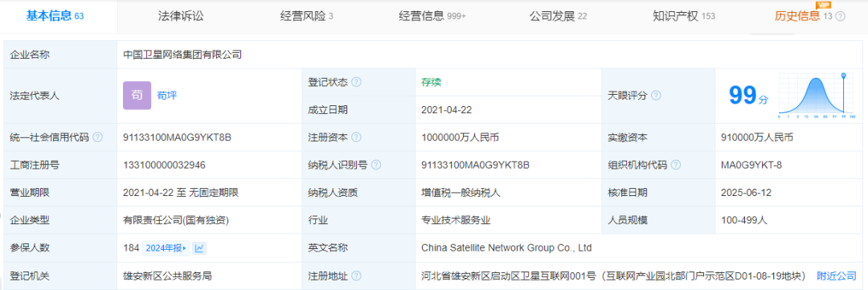Open the 经营信息 tab
The height and width of the screenshot is (290, 868).
click(x=432, y=16)
